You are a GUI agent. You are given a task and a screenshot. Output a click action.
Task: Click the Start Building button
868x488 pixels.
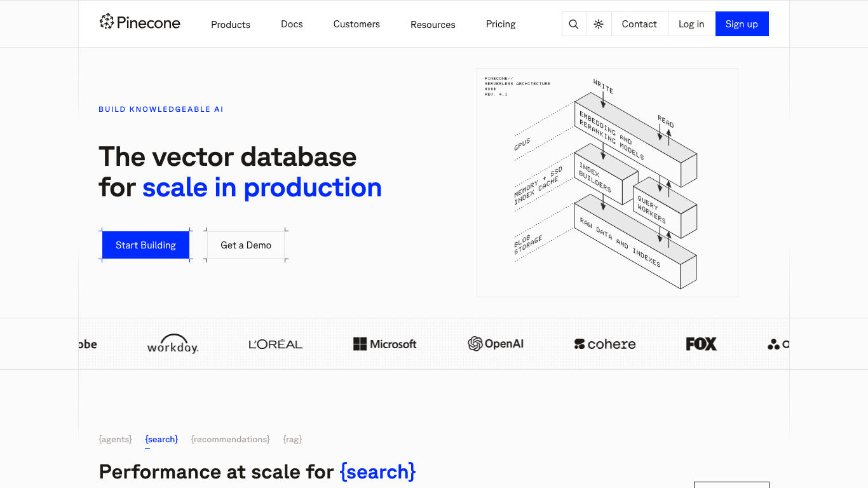(146, 245)
